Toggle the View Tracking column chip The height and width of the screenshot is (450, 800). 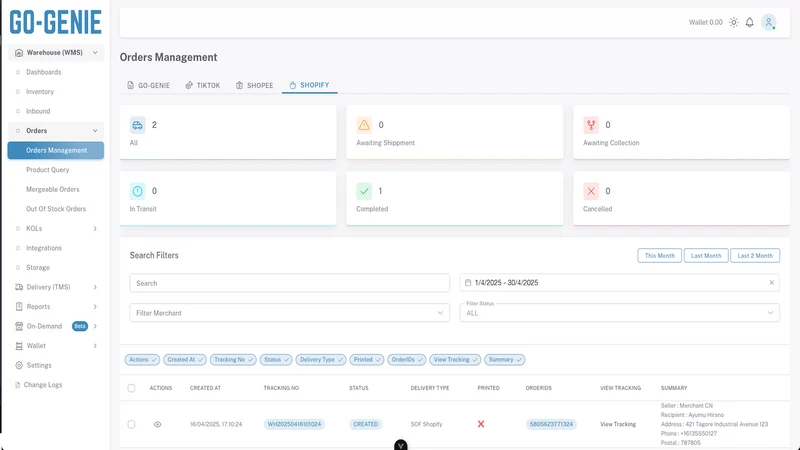[455, 360]
